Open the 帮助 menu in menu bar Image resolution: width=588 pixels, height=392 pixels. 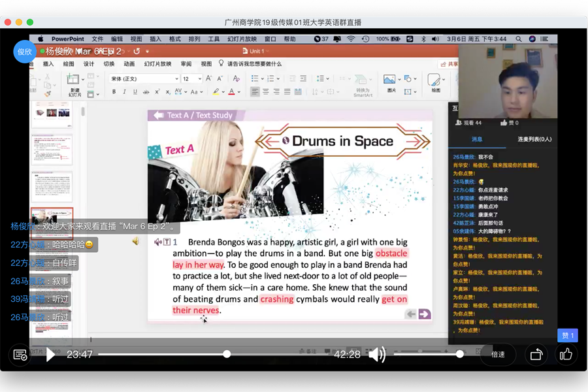click(290, 39)
